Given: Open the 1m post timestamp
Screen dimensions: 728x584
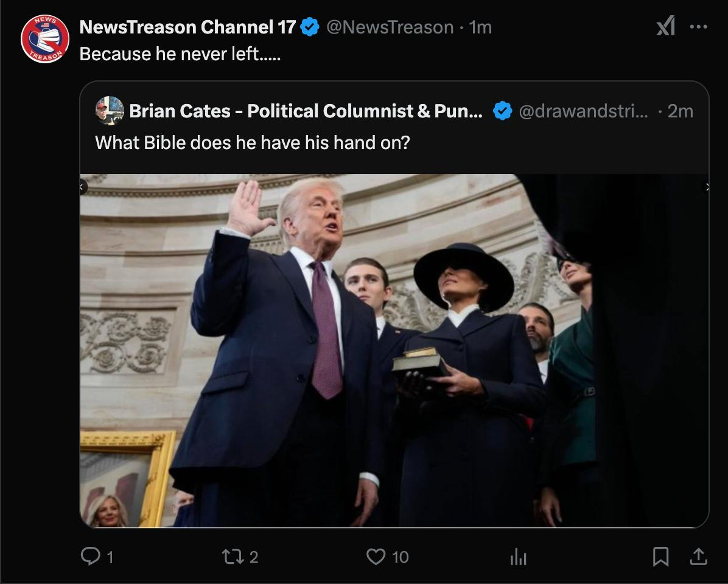Looking at the screenshot, I should [x=481, y=27].
